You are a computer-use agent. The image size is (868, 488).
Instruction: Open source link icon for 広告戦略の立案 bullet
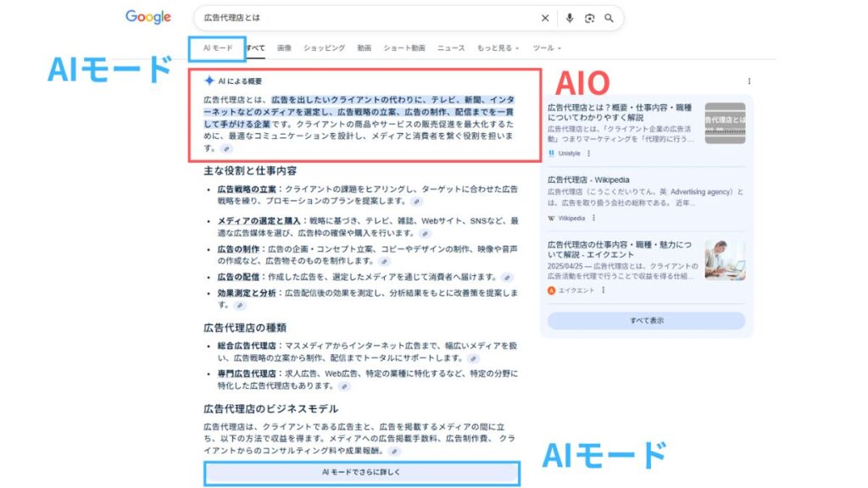click(417, 202)
